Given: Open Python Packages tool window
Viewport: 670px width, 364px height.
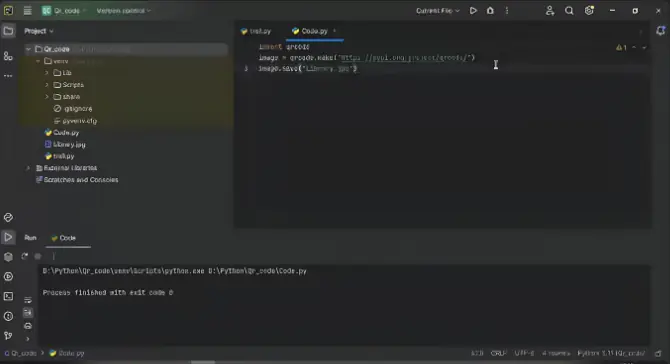Looking at the screenshot, I should tap(8, 257).
